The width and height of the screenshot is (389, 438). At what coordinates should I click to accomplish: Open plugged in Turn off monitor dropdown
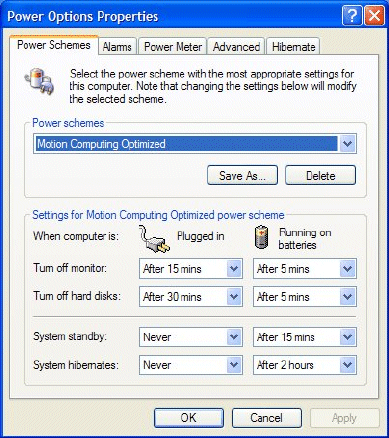[x=191, y=269]
